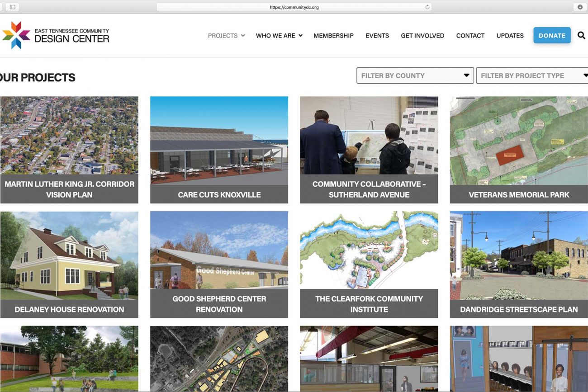Select Get Involved in the navigation

[x=422, y=36]
